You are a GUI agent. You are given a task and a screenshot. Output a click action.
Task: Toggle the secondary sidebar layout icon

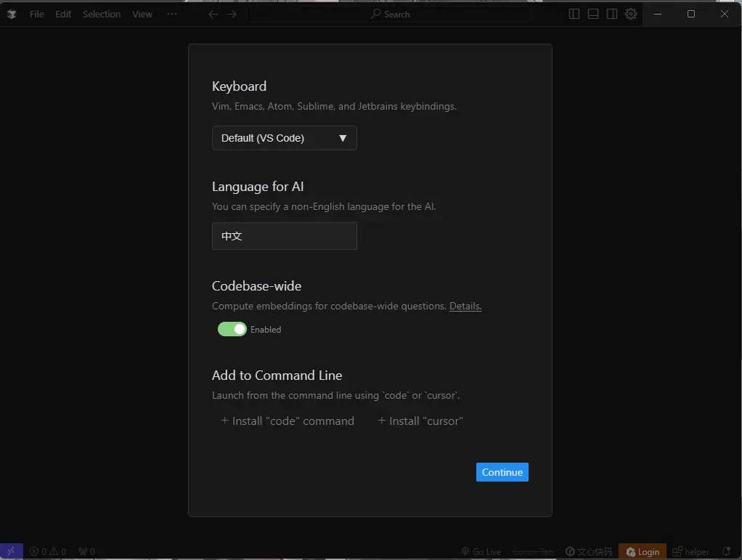coord(612,15)
